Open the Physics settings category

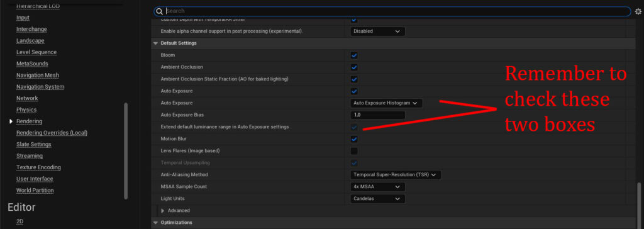26,109
